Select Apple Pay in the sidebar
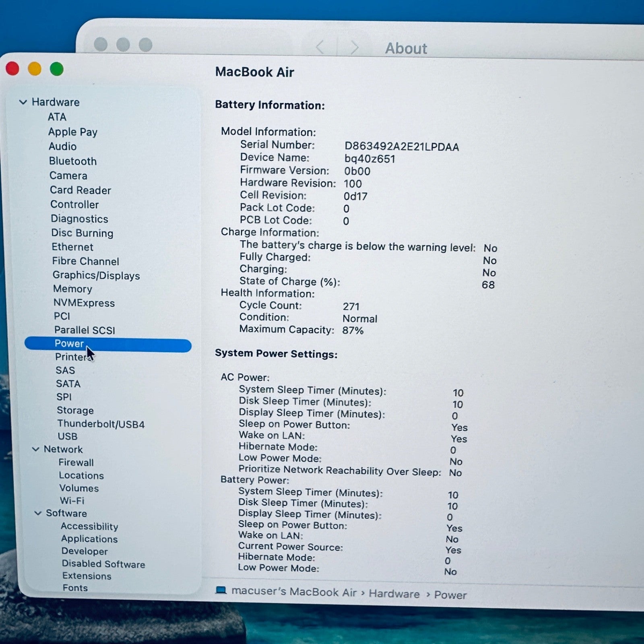This screenshot has height=644, width=644. tap(73, 132)
